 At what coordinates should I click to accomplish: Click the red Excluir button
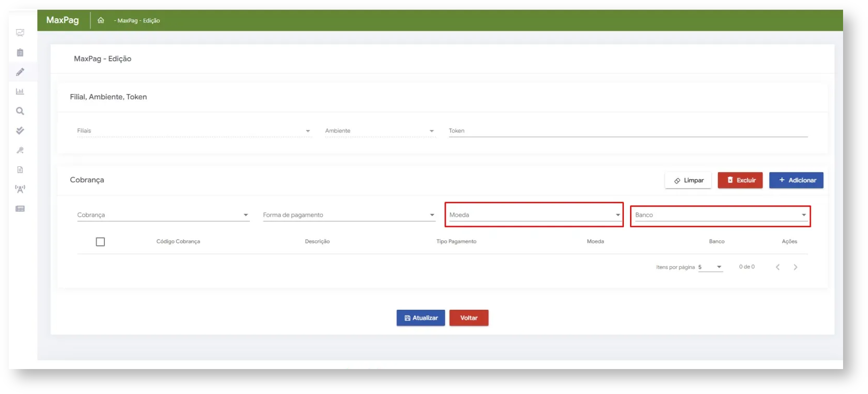click(740, 180)
